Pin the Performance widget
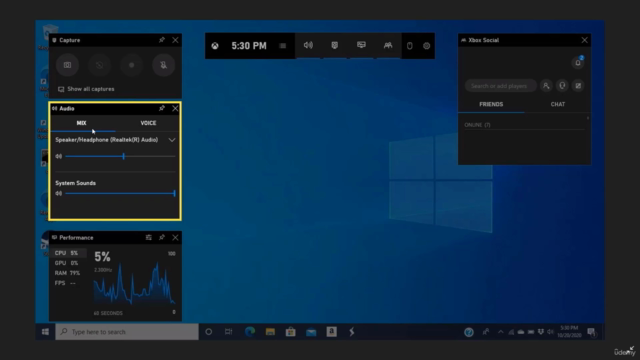 pos(162,238)
